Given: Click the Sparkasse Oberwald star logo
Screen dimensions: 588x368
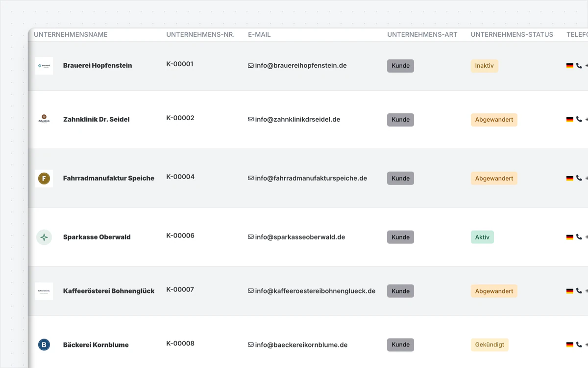Looking at the screenshot, I should coord(44,237).
